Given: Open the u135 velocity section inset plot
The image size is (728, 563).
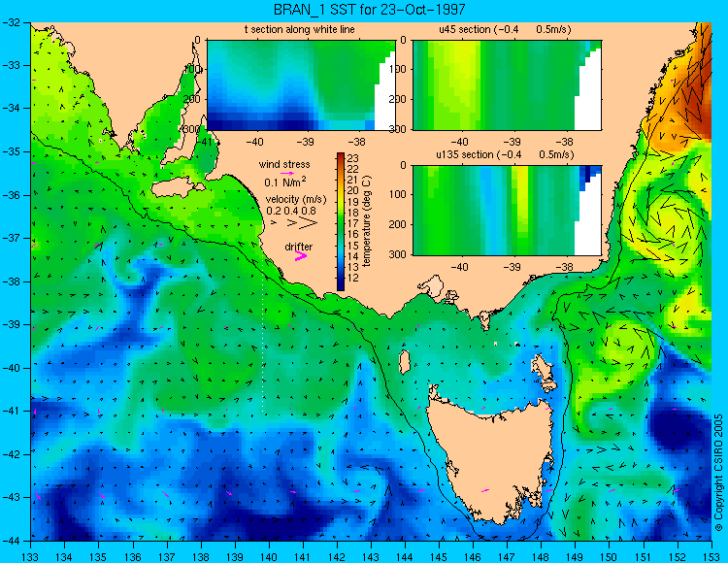Looking at the screenshot, I should (507, 211).
